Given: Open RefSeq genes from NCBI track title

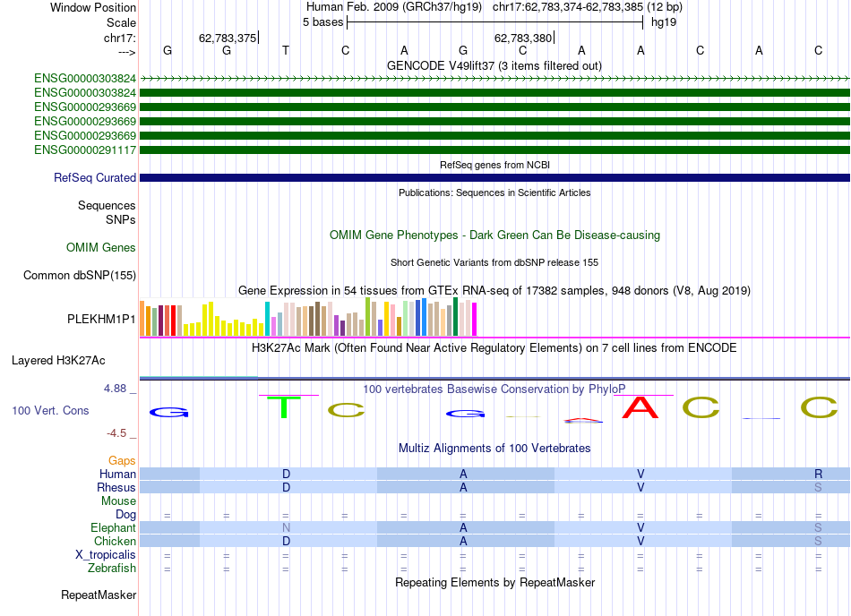Looking at the screenshot, I should (x=494, y=165).
